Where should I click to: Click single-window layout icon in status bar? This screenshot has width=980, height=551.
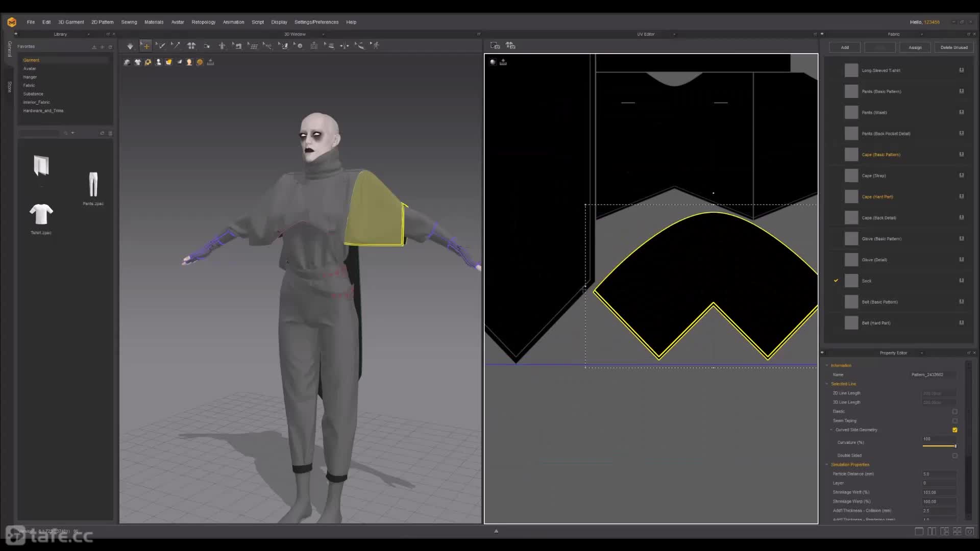919,532
